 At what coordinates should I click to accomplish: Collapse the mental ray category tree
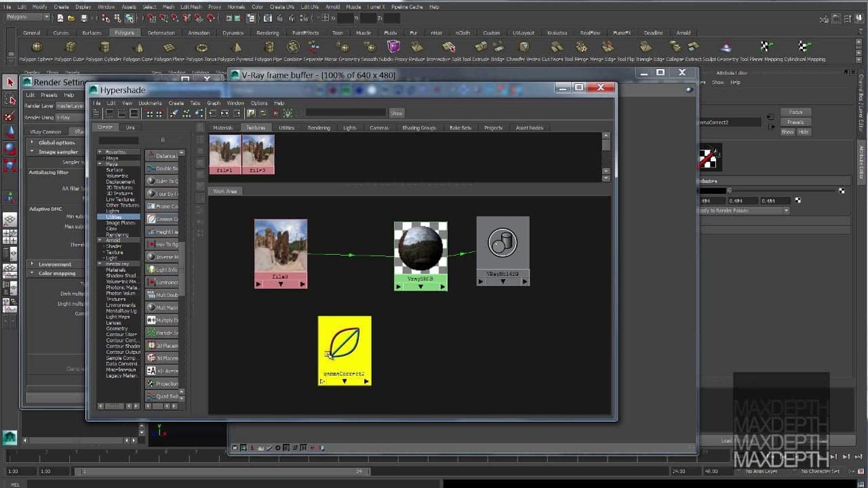click(100, 264)
